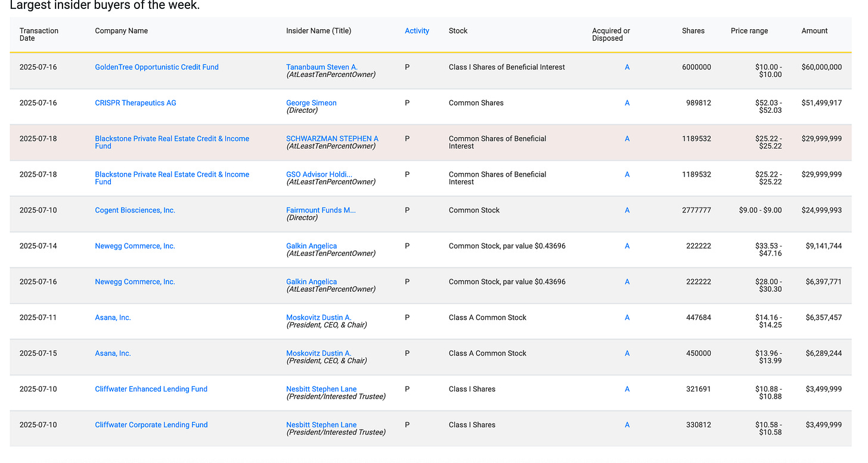
Task: Select the 2025-07-14 transaction date
Action: 38,246
